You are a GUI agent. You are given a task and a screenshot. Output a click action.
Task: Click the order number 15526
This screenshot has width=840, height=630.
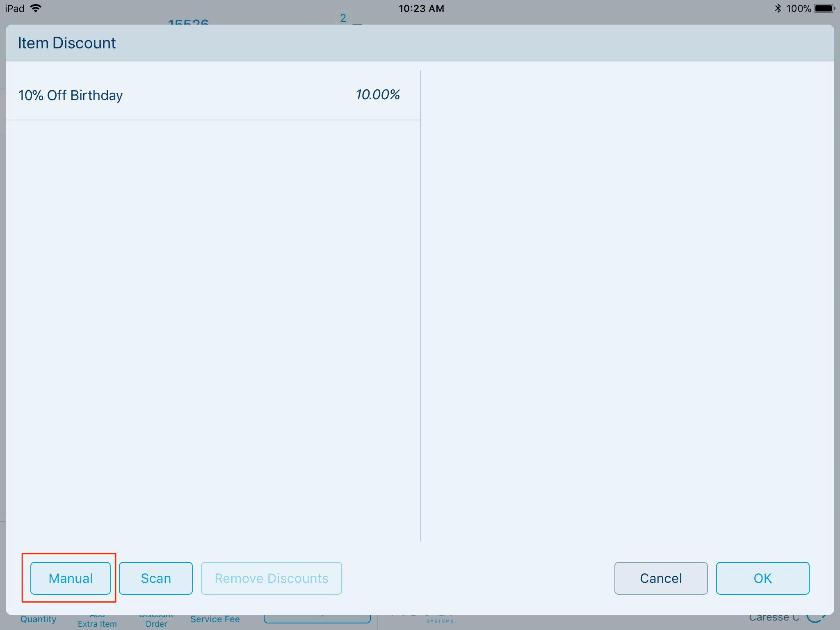click(188, 22)
